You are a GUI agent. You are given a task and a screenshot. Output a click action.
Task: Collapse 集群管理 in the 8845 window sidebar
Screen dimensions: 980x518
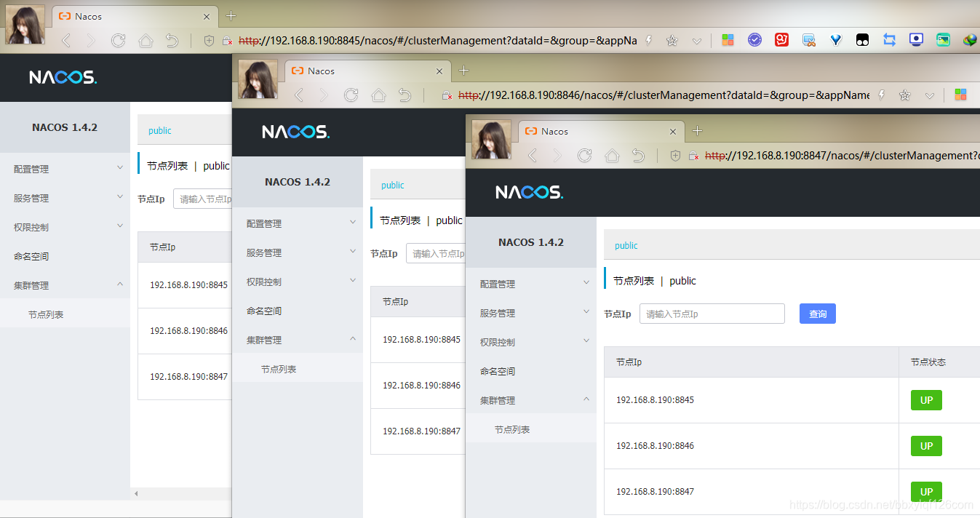(x=65, y=285)
